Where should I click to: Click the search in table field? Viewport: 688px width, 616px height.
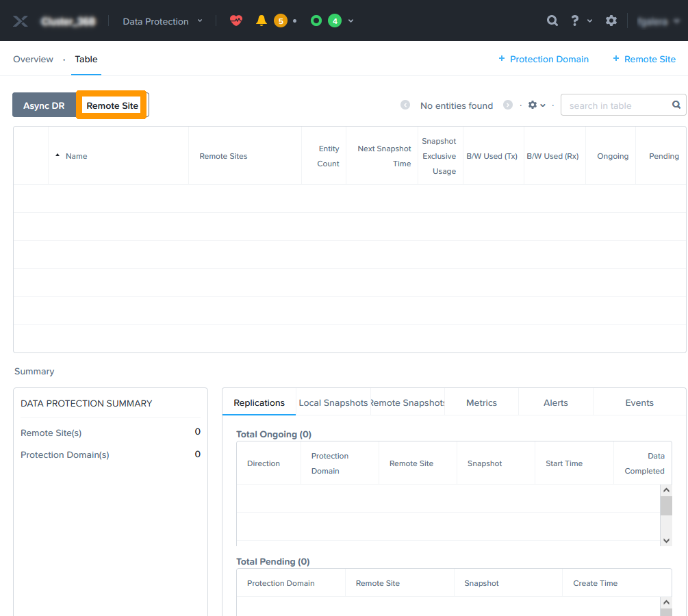coord(616,105)
